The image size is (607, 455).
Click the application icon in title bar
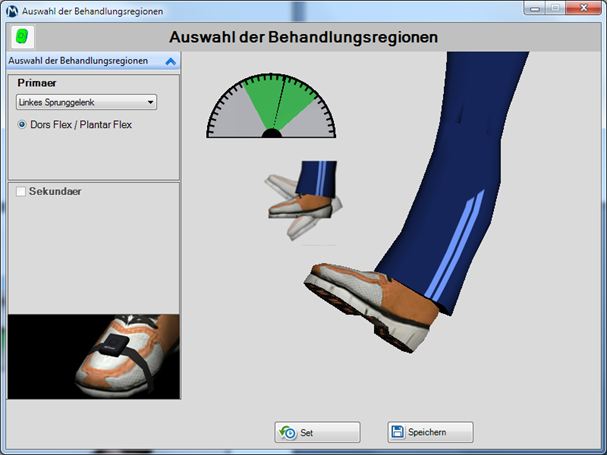pyautogui.click(x=11, y=9)
